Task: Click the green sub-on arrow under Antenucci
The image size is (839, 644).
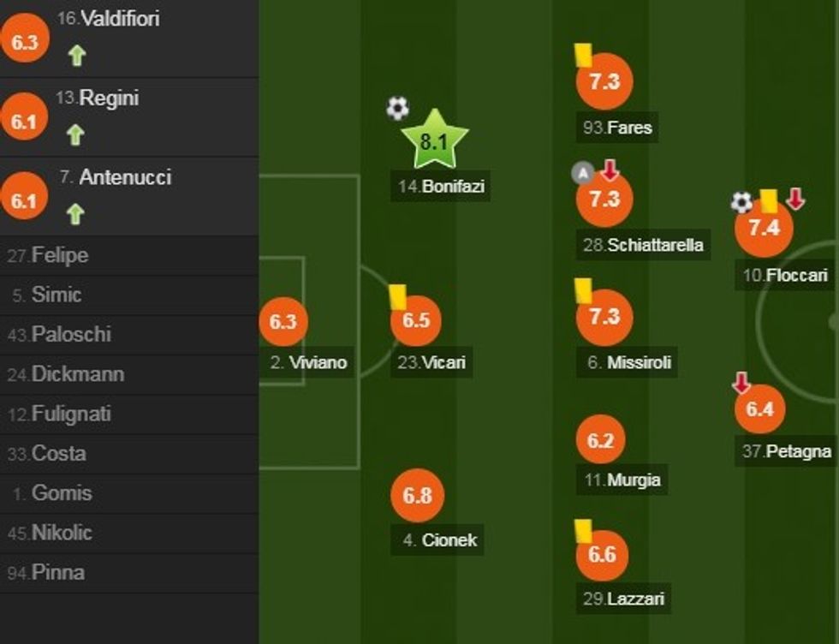Action: coord(75,214)
